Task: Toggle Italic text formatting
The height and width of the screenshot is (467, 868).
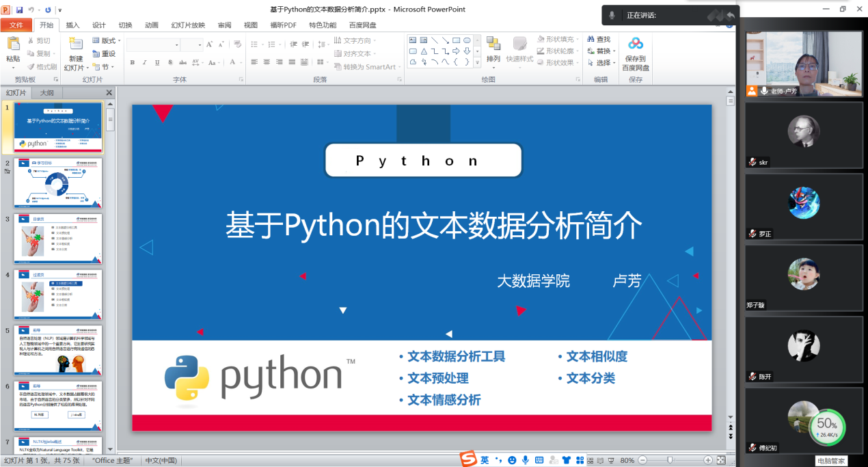Action: [x=145, y=63]
